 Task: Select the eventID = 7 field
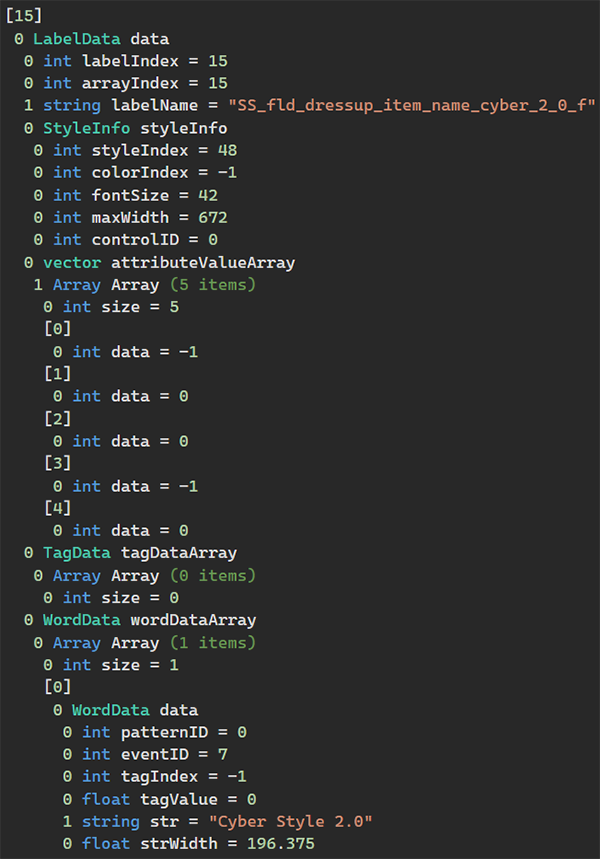pyautogui.click(x=164, y=754)
